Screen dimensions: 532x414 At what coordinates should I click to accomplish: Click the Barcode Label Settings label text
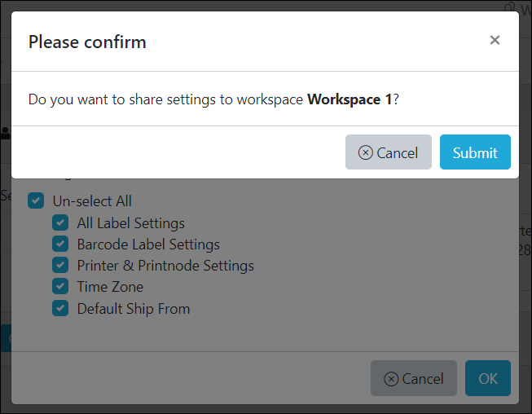pos(148,244)
